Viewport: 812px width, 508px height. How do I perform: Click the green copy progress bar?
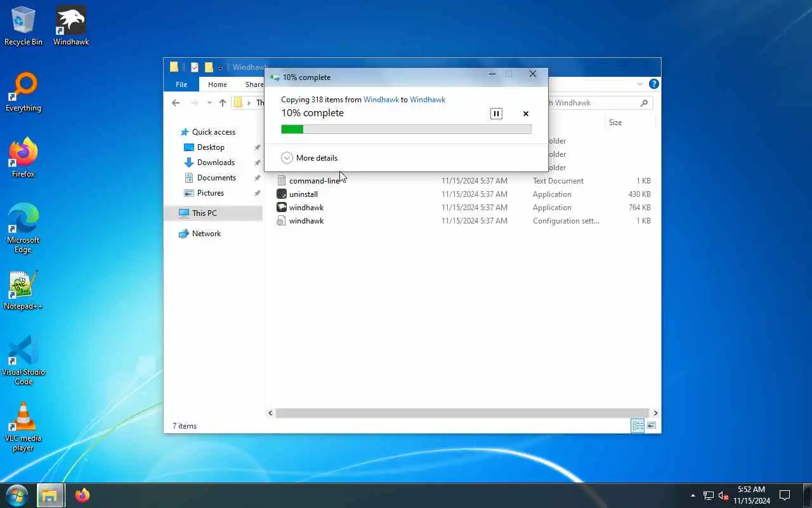tap(406, 130)
